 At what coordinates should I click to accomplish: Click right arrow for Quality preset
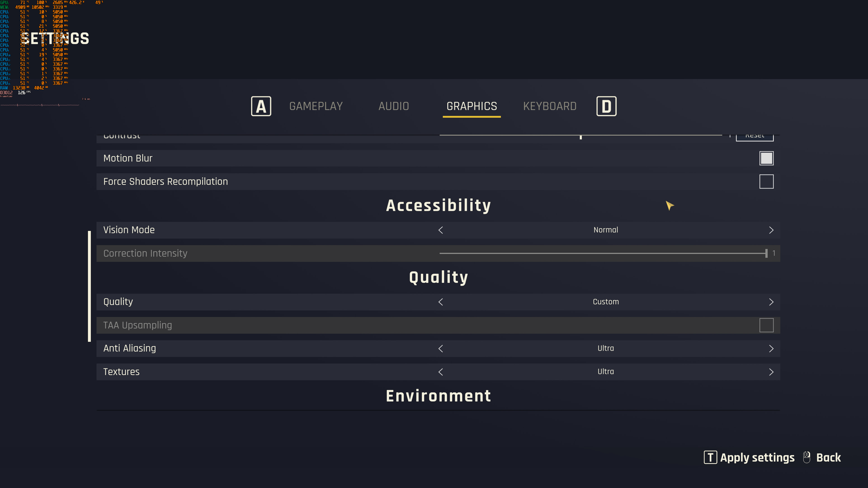coord(771,302)
